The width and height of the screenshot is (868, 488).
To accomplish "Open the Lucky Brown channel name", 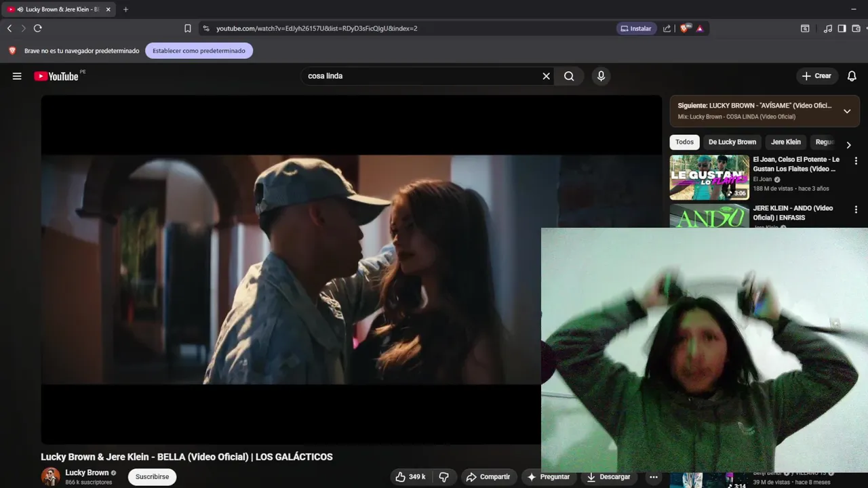I will (x=87, y=472).
